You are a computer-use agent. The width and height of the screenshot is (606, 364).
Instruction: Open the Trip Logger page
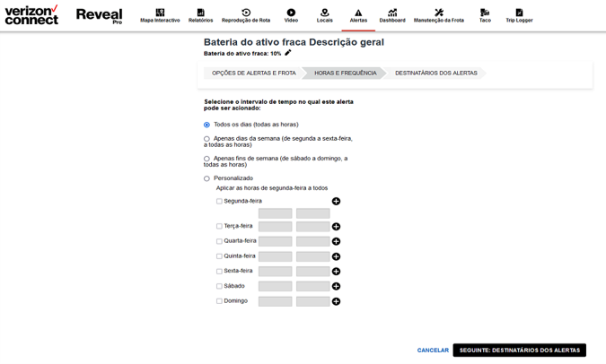click(519, 16)
